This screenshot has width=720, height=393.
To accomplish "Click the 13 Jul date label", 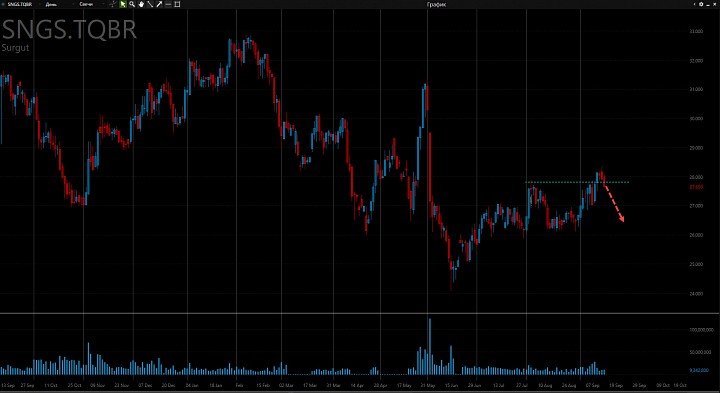I will (499, 385).
